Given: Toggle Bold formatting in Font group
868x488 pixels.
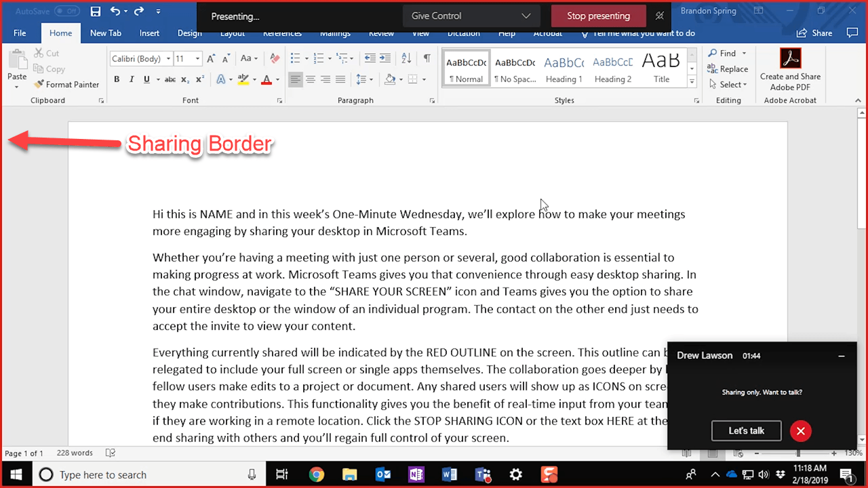Looking at the screenshot, I should point(117,79).
